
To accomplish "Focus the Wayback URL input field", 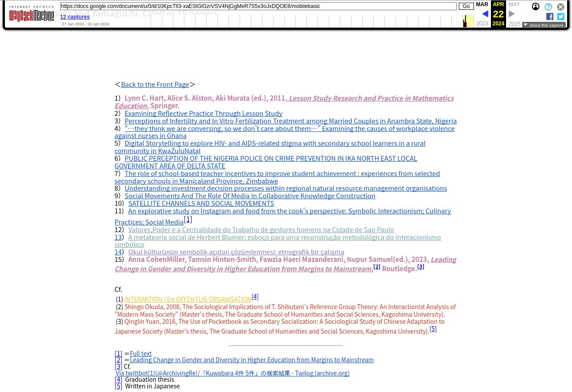I will pos(258,6).
